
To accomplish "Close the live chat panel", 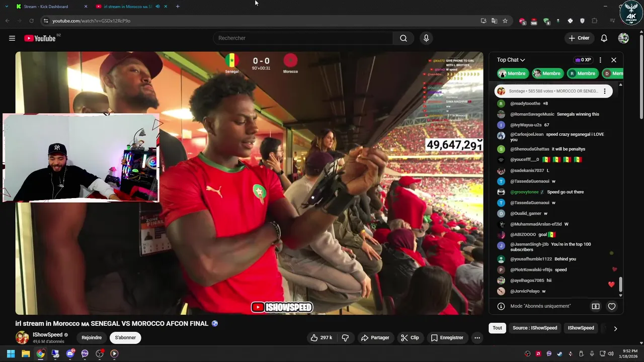I will point(614,60).
